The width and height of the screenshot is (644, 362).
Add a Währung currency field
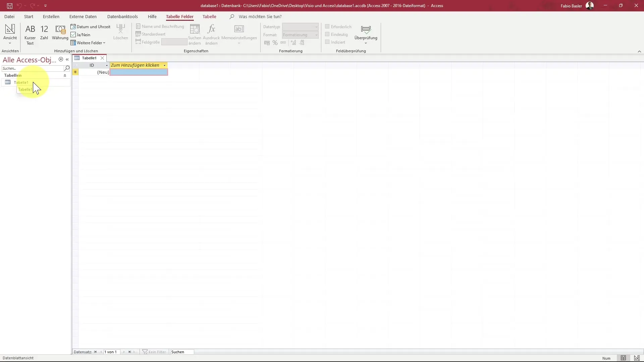[x=60, y=33]
